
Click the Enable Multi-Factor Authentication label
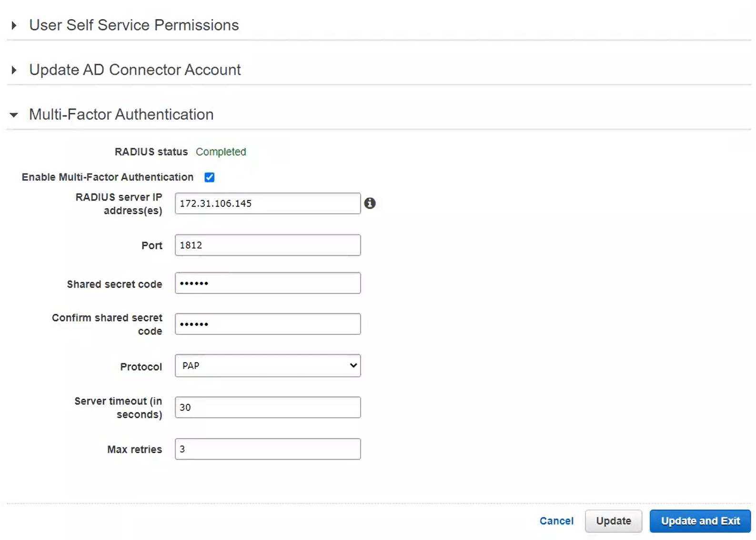(108, 177)
